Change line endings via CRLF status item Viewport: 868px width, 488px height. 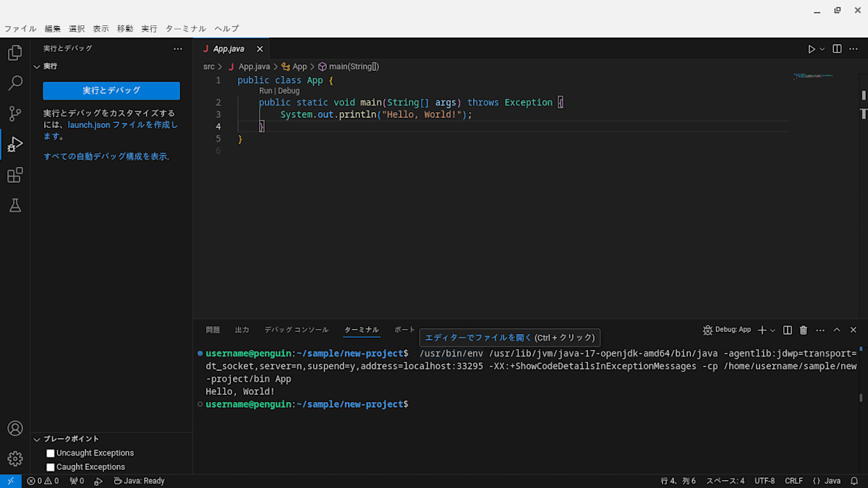[x=793, y=481]
